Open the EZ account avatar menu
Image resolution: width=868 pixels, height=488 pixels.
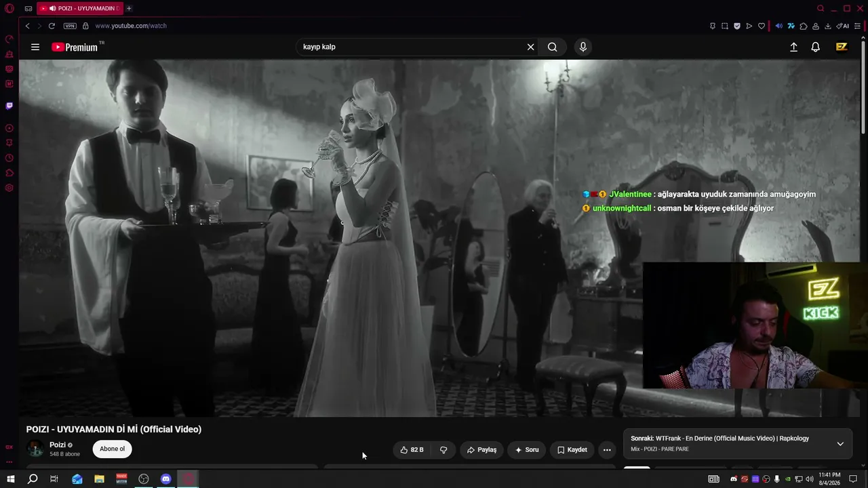pyautogui.click(x=842, y=47)
